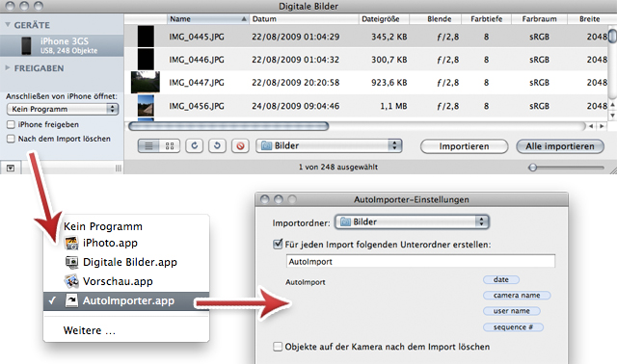Check Objekte auf der Kamera löschen
Screen dimensions: 617x364
tap(278, 347)
